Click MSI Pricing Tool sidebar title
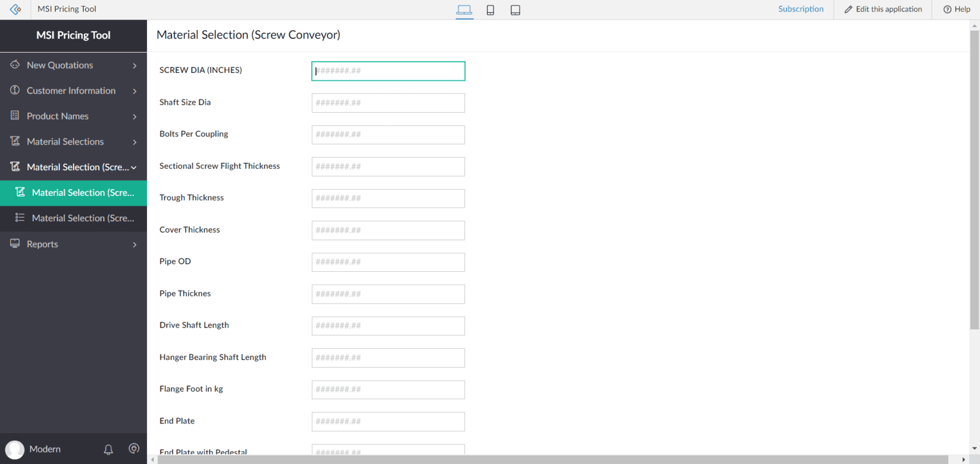Screen dimensions: 980x464 (73, 36)
